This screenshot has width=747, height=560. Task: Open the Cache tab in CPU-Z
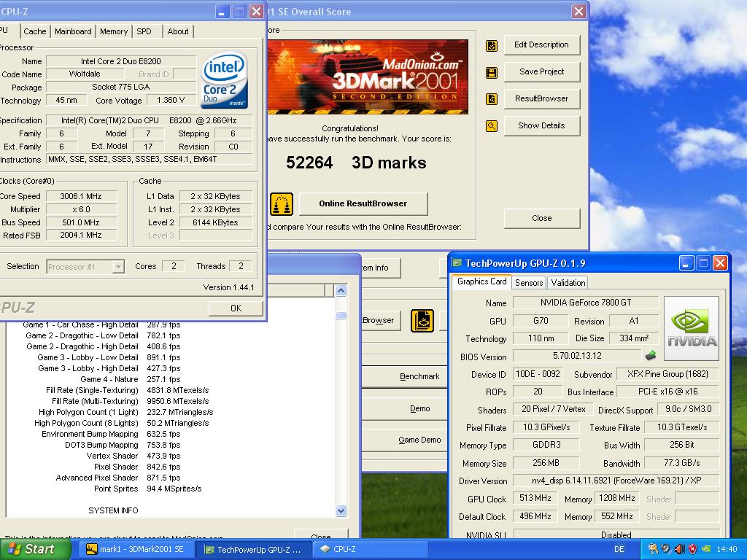click(35, 31)
